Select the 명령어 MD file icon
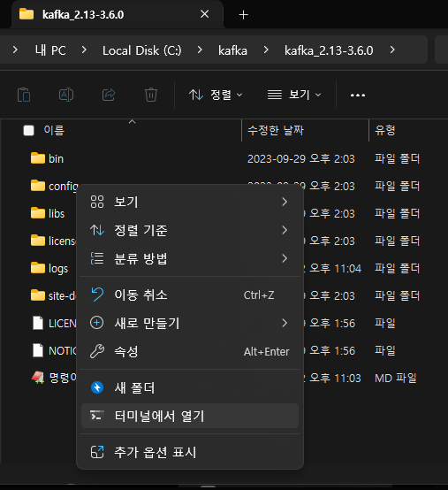The image size is (448, 490). tap(38, 378)
